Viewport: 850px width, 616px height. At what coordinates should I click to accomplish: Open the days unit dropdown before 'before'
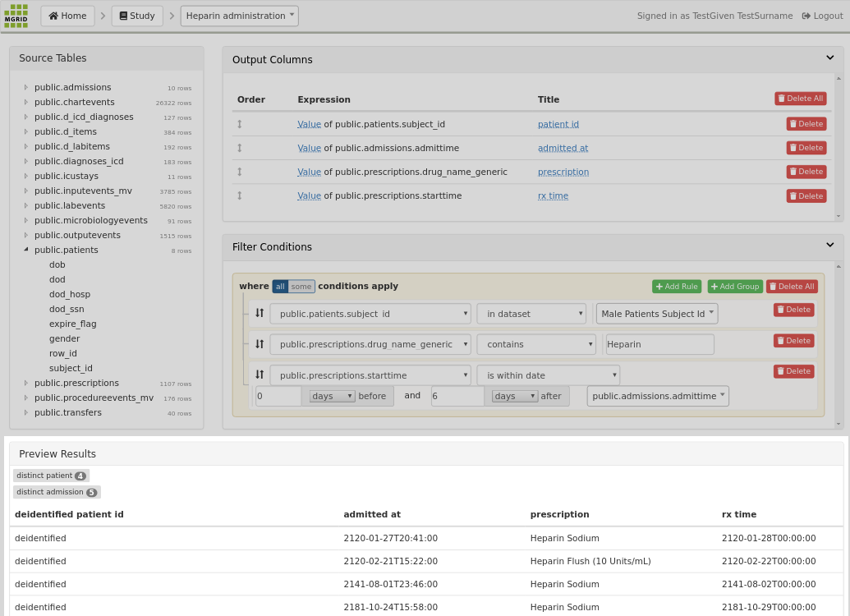point(332,396)
